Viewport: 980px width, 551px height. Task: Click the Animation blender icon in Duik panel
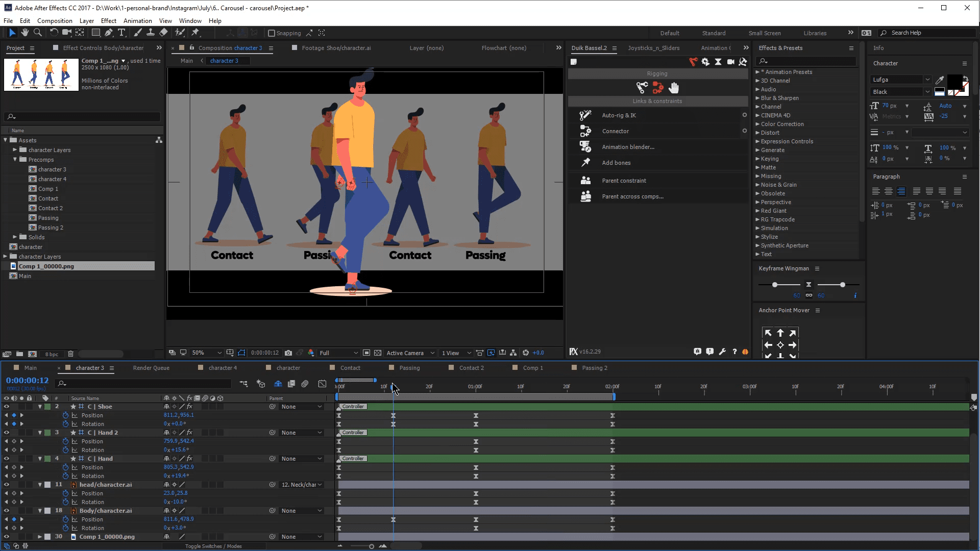pos(584,146)
